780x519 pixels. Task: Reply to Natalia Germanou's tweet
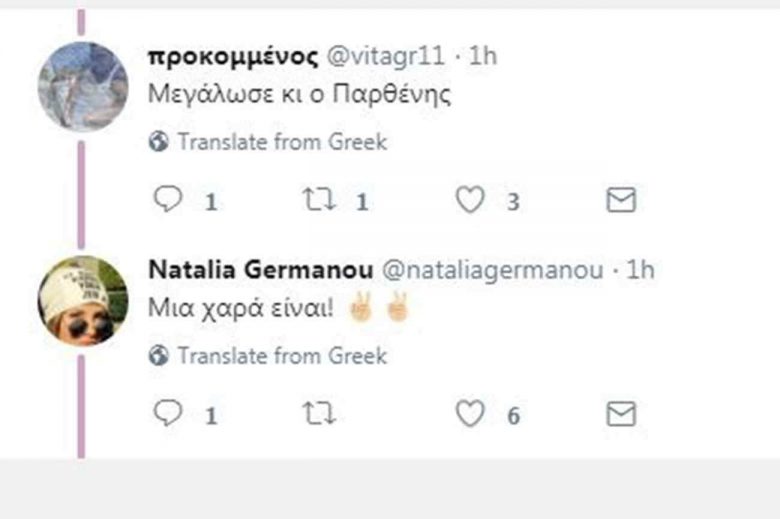pos(168,414)
